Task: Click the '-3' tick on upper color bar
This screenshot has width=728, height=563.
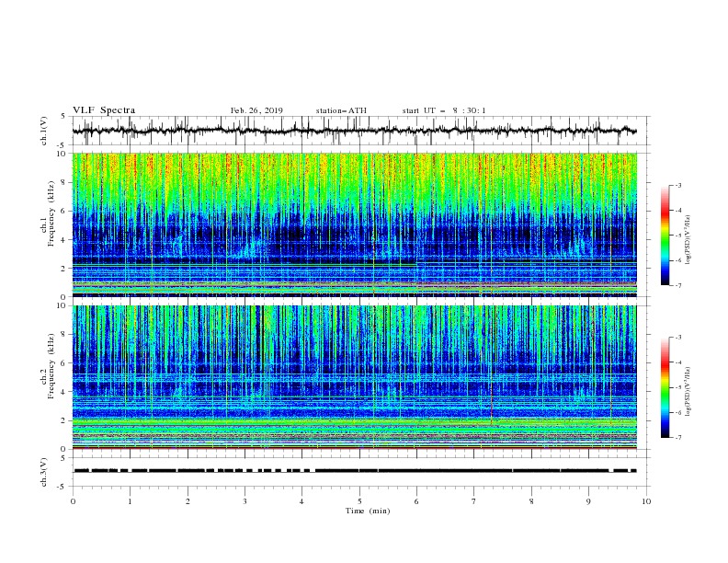Action: (678, 185)
